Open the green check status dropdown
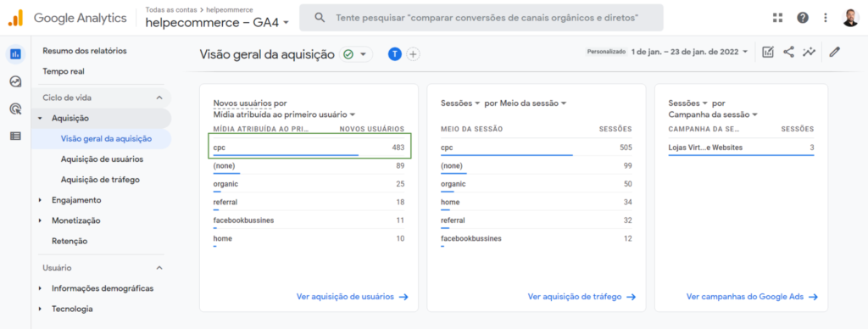Viewport: 868px width, 329px height. 355,53
